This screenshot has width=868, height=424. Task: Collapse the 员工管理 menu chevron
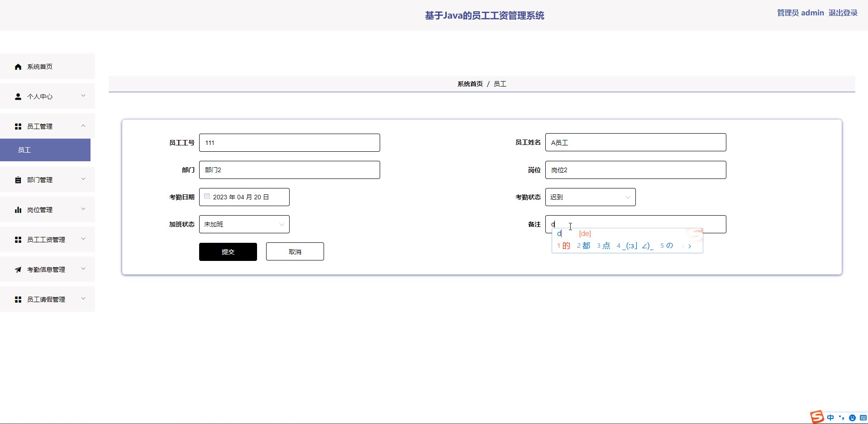click(83, 125)
